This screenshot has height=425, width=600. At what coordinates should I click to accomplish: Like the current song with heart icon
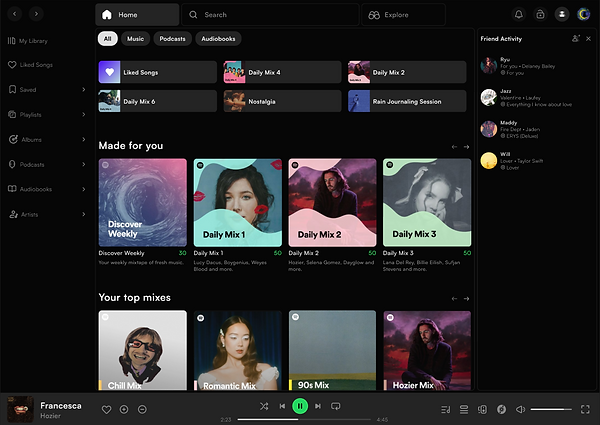pos(106,409)
